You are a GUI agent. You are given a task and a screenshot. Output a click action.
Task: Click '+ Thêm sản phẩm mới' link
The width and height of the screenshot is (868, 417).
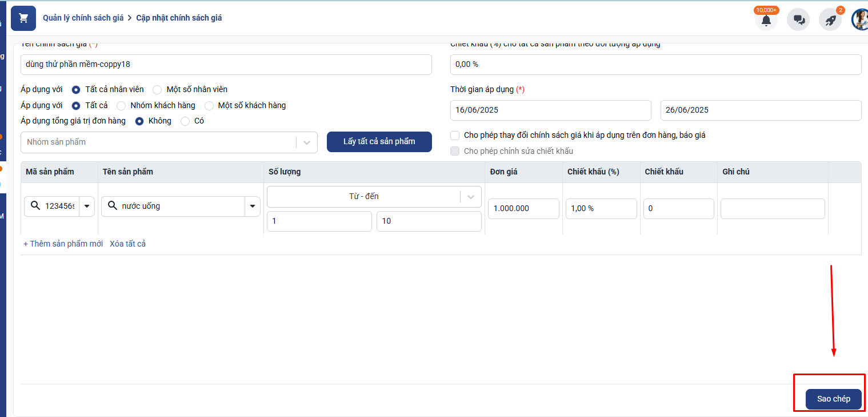63,244
